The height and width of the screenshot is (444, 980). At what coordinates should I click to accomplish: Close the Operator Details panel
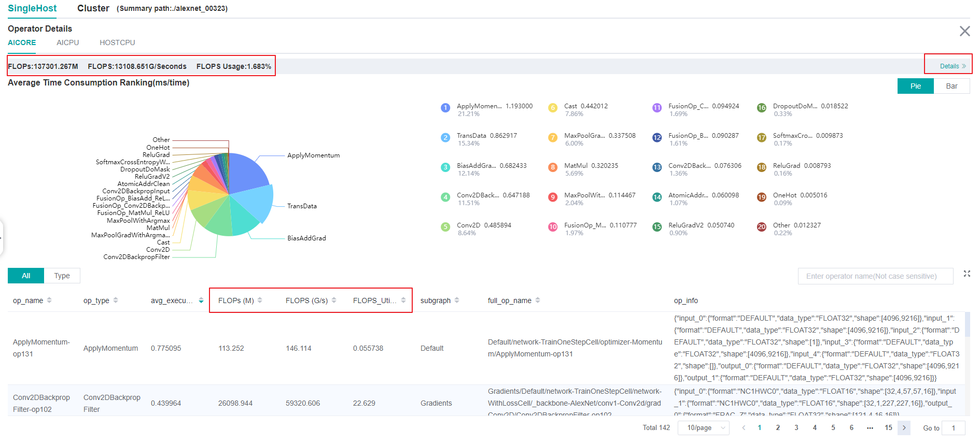[x=964, y=32]
